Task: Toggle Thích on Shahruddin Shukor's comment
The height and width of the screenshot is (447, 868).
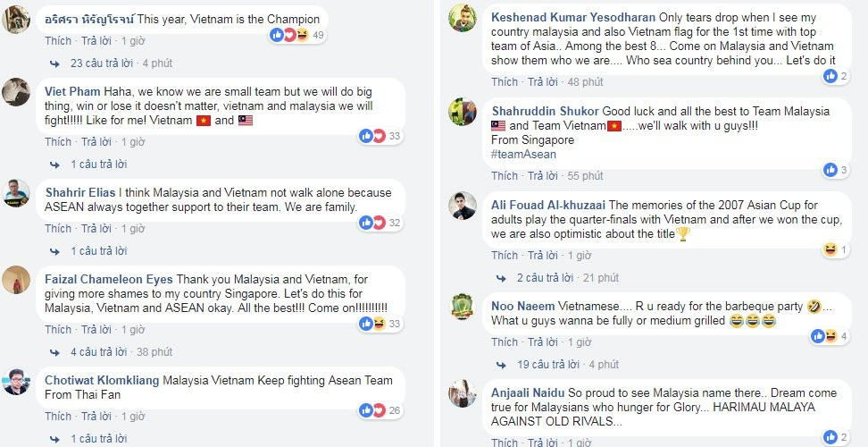Action: tap(505, 175)
